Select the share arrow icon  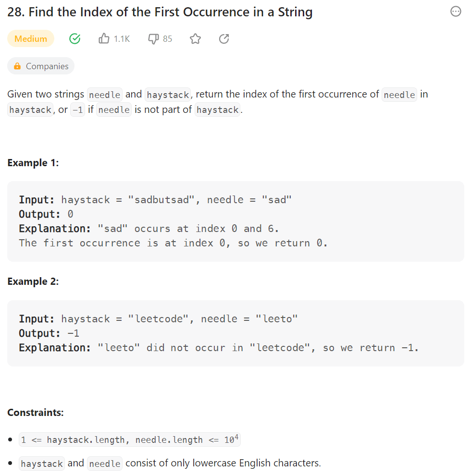(x=223, y=38)
